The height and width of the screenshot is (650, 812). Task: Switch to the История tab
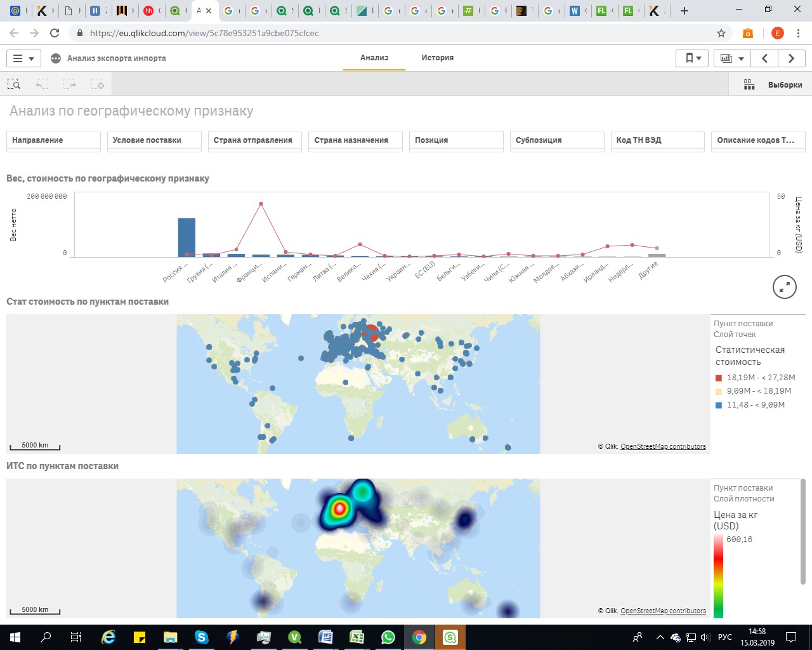(438, 58)
